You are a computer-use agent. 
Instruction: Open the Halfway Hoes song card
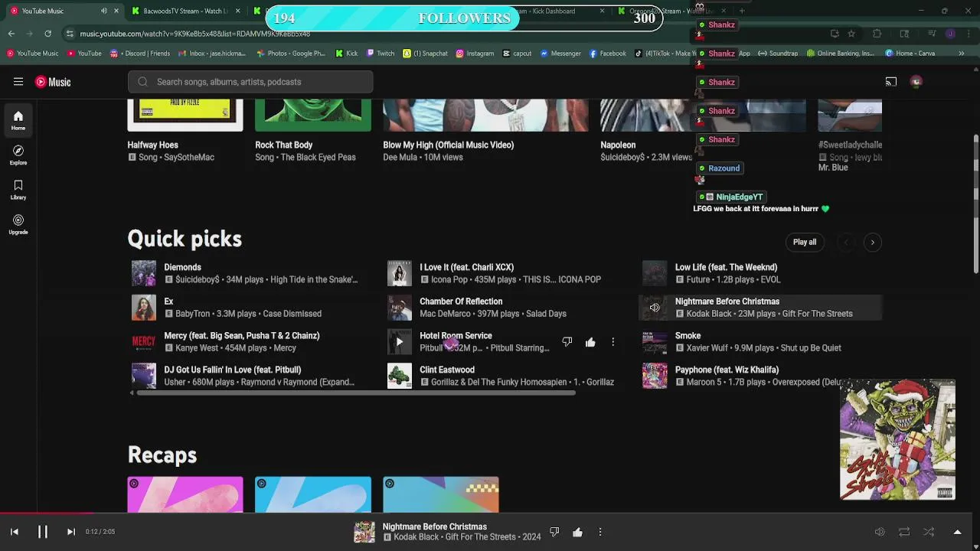[185, 116]
